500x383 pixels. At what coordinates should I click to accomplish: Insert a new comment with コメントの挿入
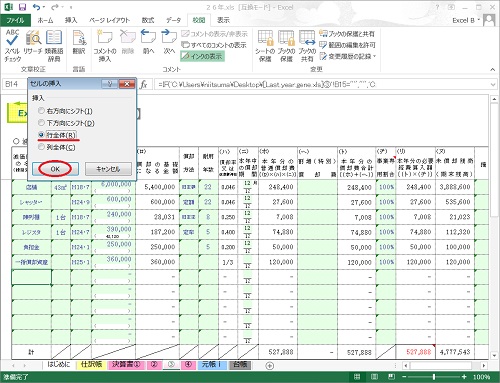[105, 46]
